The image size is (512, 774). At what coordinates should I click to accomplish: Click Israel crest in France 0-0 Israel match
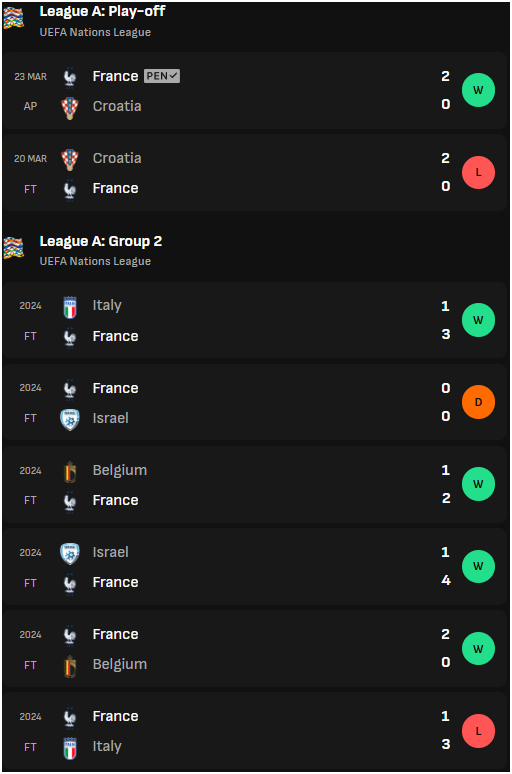(70, 419)
